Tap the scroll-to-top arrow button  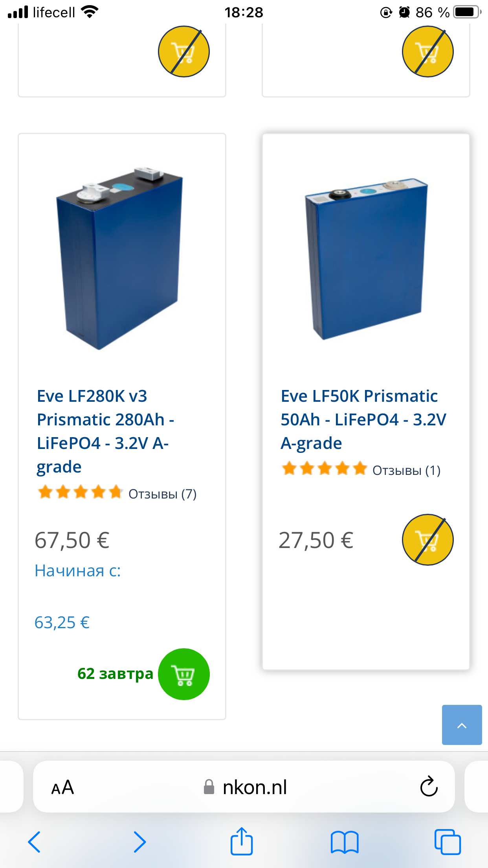point(462,725)
